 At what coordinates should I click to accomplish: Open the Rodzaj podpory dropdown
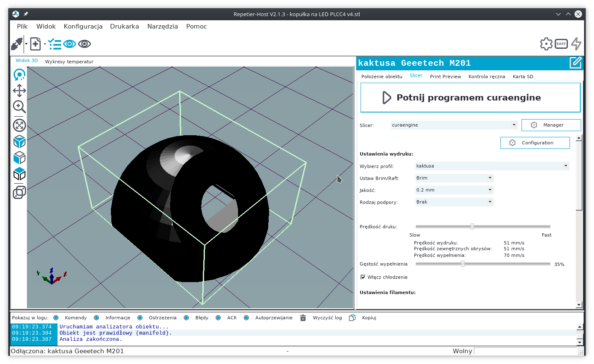click(455, 202)
